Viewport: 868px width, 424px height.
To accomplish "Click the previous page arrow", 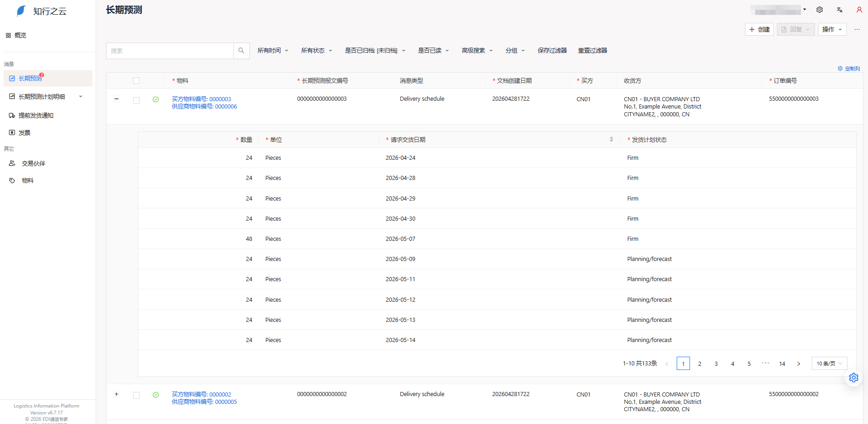I will 667,364.
